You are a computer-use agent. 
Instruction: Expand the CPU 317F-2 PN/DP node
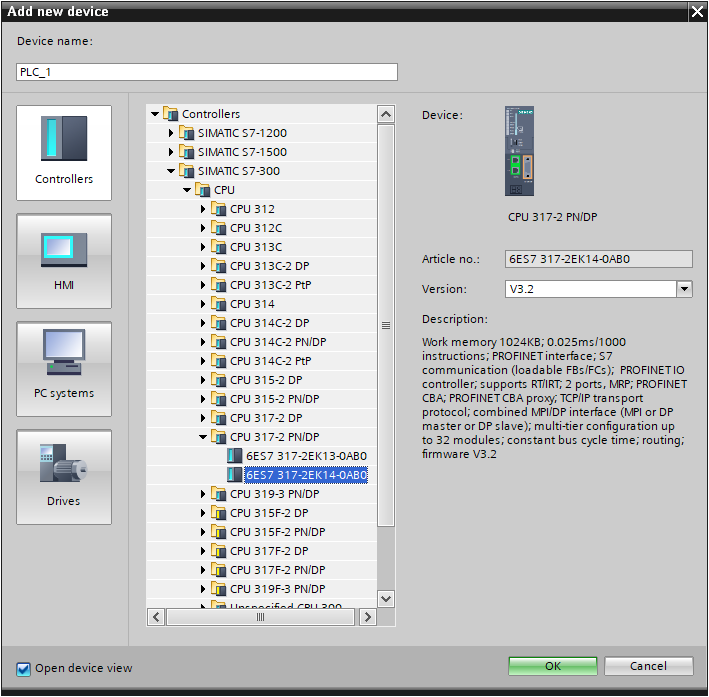[x=203, y=570]
